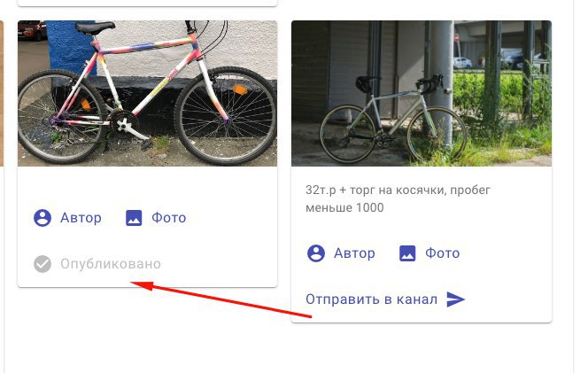Click the red arrow annotation
Image resolution: width=588 pixels, height=373 pixels.
tap(221, 299)
